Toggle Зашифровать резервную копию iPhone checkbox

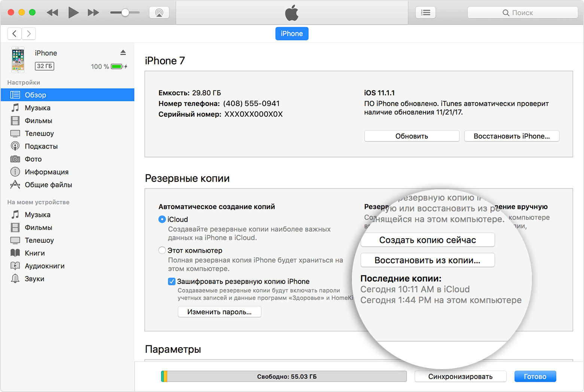[172, 282]
